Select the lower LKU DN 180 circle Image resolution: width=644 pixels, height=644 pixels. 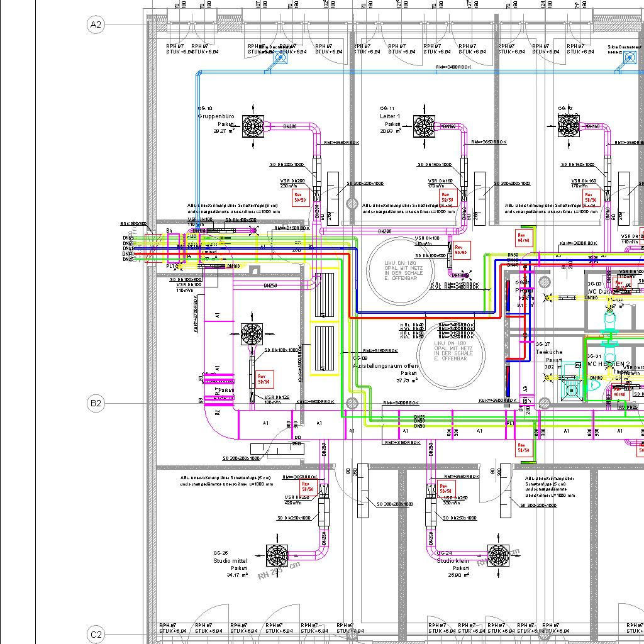451,358
